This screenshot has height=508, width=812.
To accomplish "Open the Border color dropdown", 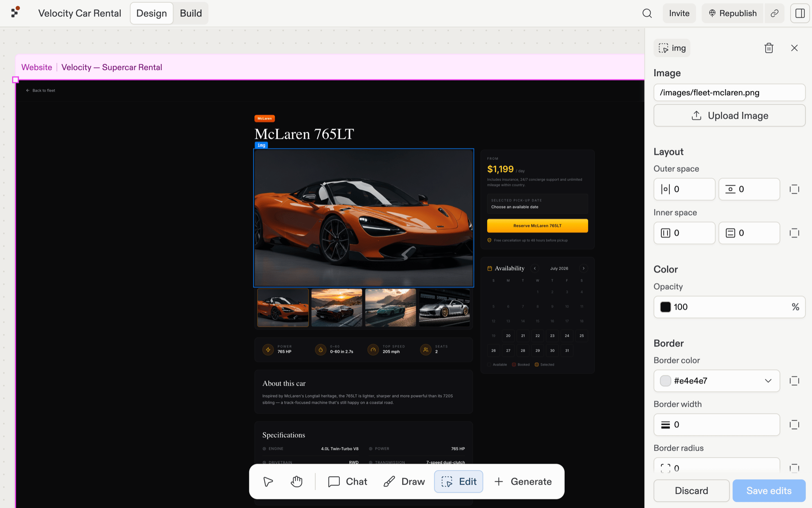I will (x=768, y=381).
